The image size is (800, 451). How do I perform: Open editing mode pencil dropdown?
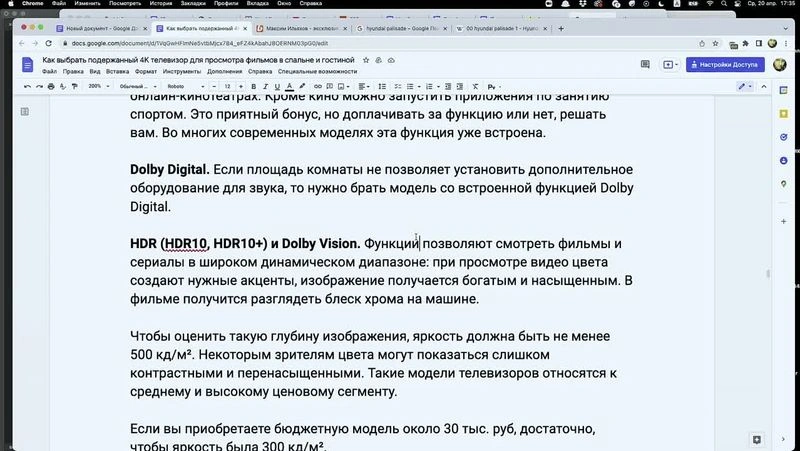point(745,87)
